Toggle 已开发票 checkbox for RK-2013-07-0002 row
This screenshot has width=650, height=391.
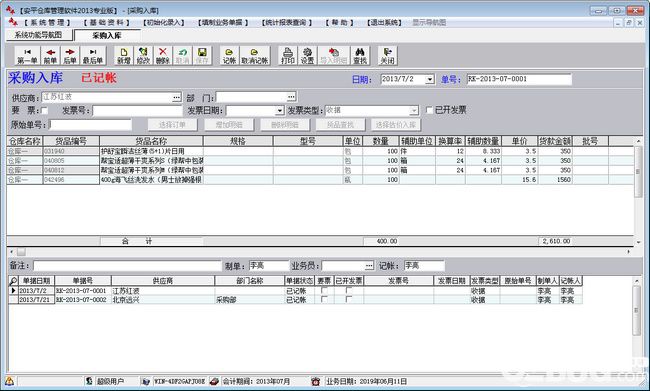click(349, 299)
